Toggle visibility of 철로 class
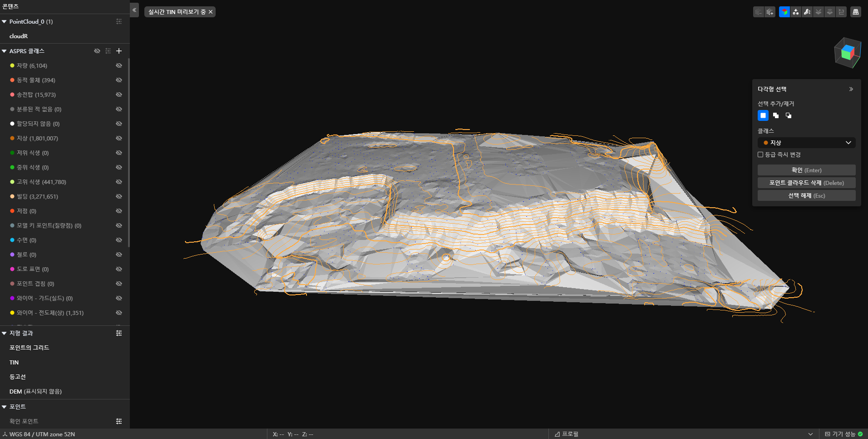The width and height of the screenshot is (868, 439). [x=119, y=254]
